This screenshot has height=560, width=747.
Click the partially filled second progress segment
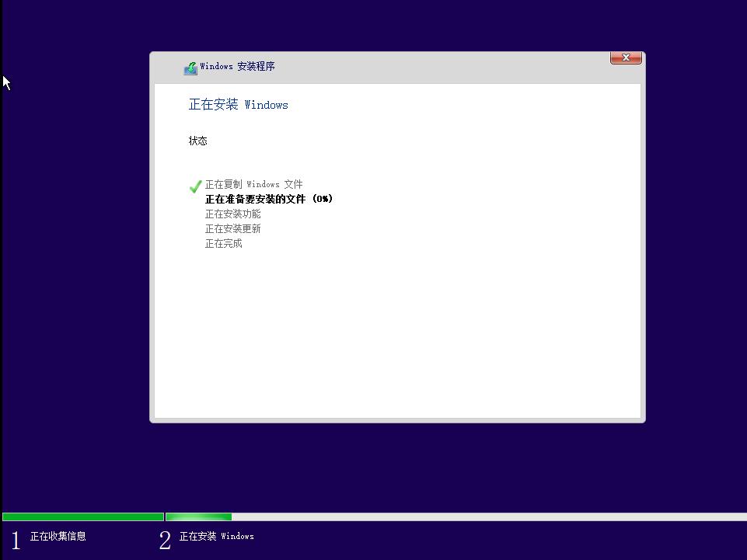point(198,516)
